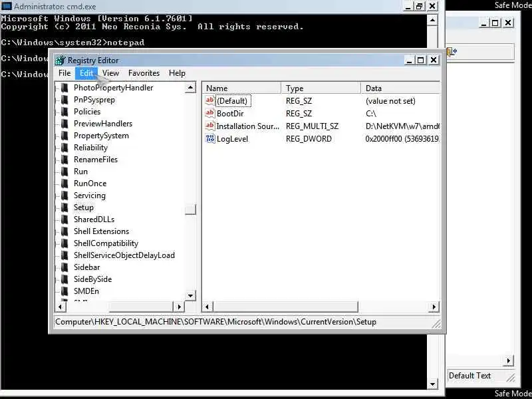532x399 pixels.
Task: Select the PhotoPropertyHandler folder icon
Action: tap(65, 88)
